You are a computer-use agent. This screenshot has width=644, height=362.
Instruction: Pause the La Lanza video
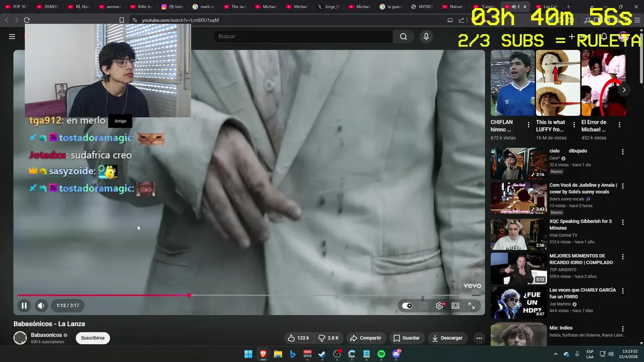(x=24, y=305)
